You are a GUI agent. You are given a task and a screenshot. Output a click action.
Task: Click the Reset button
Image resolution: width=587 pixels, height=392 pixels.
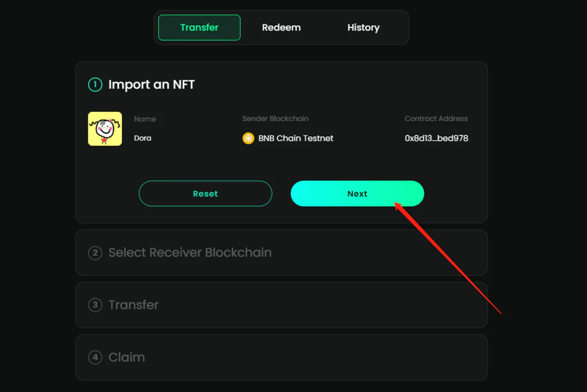click(205, 194)
